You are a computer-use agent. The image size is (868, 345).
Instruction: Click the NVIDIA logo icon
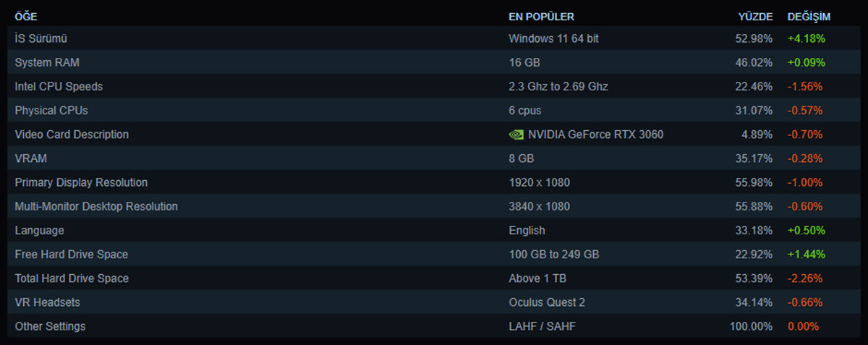[x=516, y=135]
